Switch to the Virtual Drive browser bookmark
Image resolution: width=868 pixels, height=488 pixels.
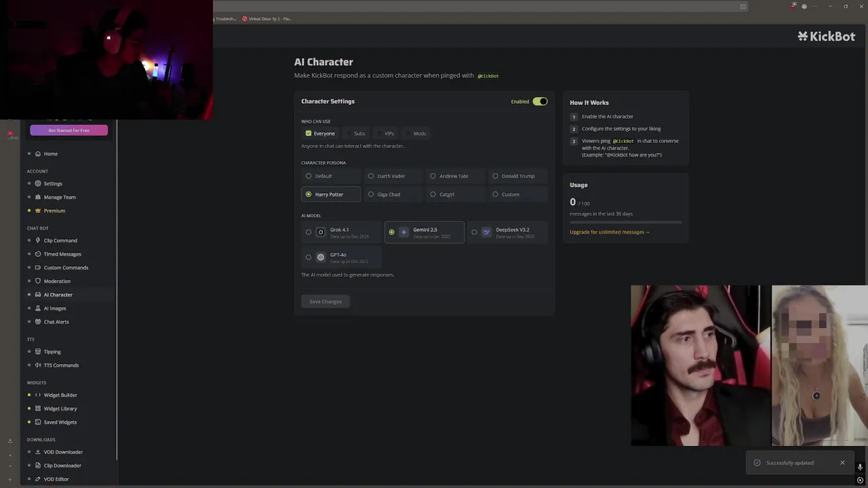tap(267, 19)
